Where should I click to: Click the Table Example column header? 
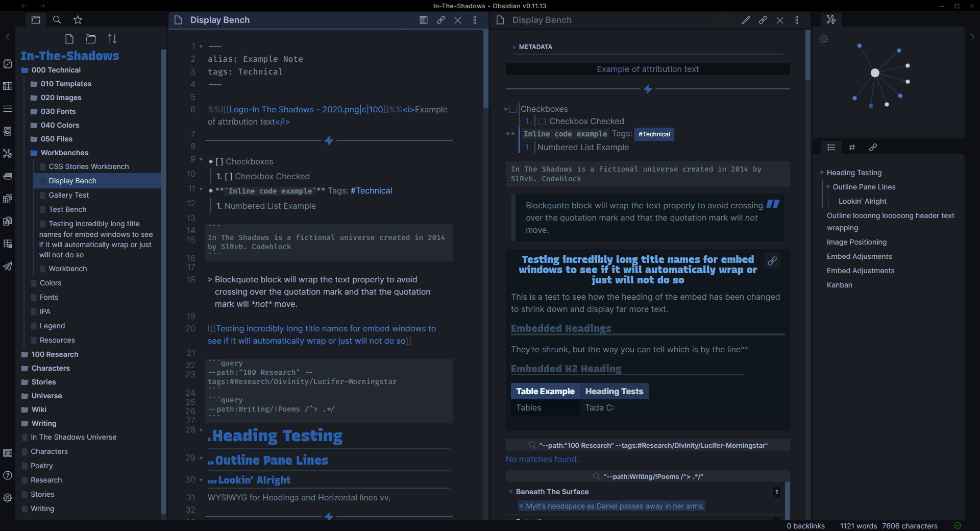(545, 391)
